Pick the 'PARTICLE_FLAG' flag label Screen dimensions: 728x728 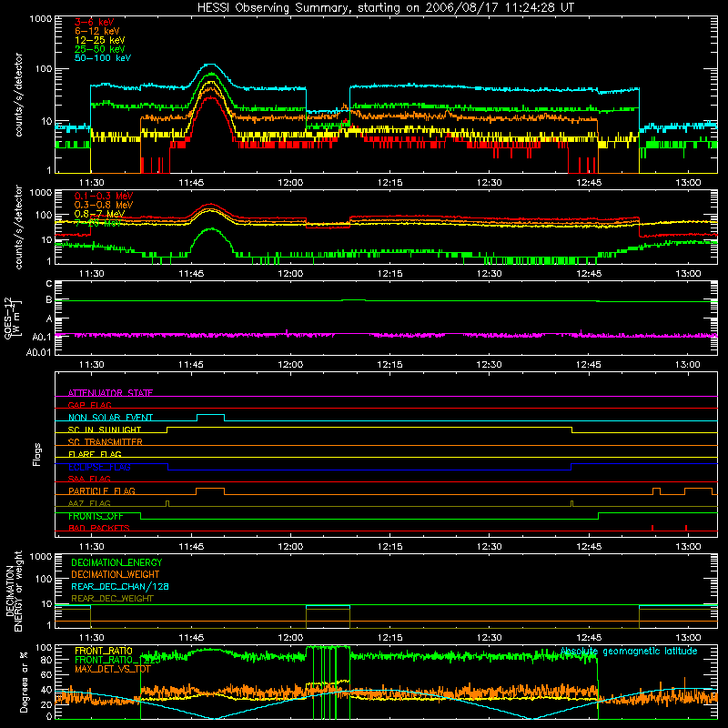(102, 490)
